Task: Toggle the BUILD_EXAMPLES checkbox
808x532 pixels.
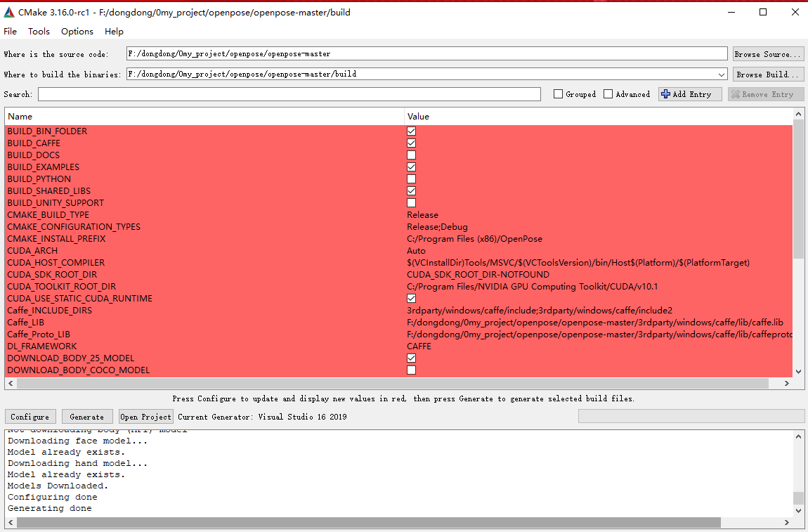Action: (411, 167)
